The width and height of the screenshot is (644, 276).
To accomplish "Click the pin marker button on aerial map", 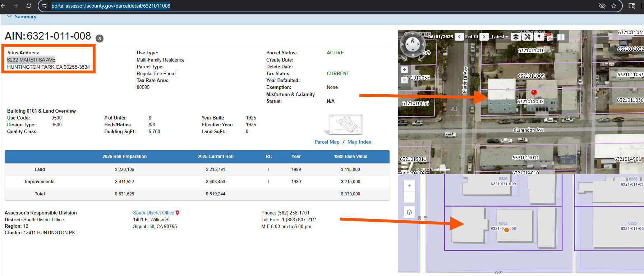I will coord(539,37).
